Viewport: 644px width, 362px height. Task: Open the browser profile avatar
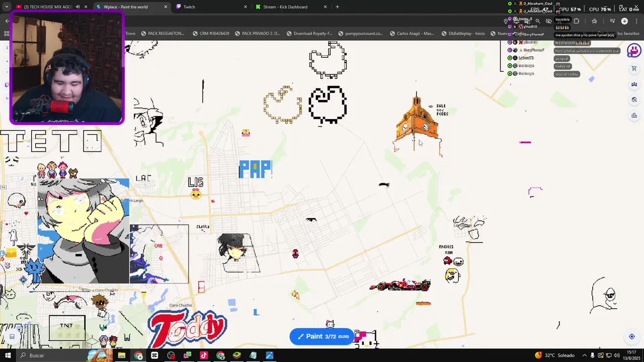tap(624, 21)
